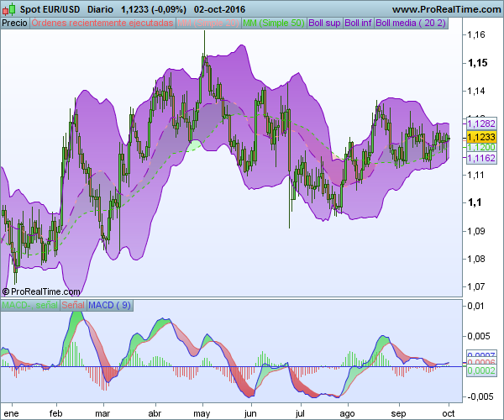Click the purple 1,1282 upper band tag
504x420 pixels.
point(481,123)
